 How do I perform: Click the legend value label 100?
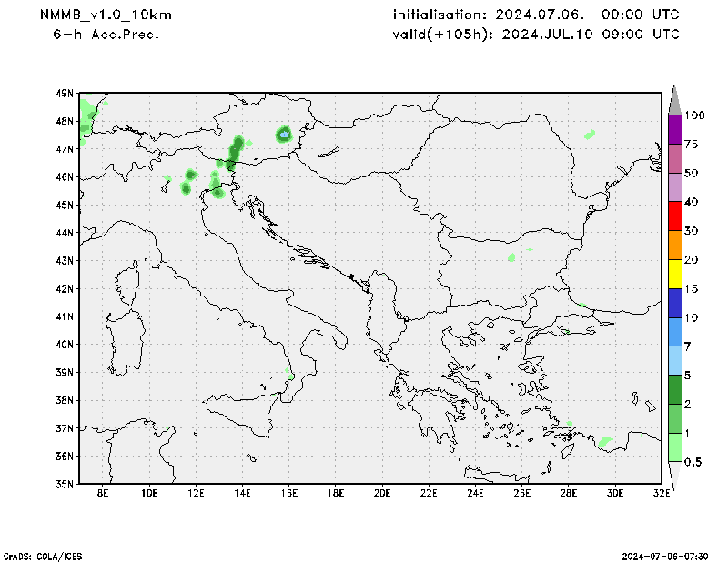pyautogui.click(x=695, y=115)
